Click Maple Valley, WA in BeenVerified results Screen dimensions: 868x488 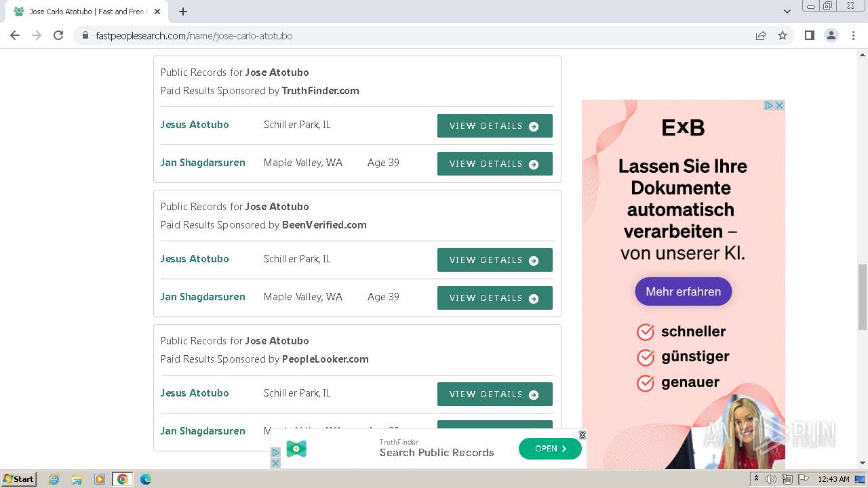tap(303, 297)
